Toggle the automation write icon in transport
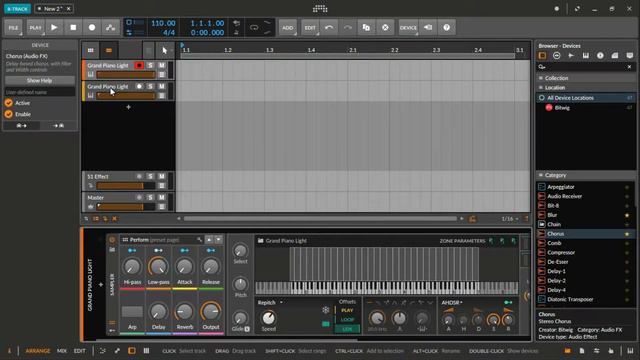Image resolution: width=640 pixels, height=360 pixels. coord(110,27)
